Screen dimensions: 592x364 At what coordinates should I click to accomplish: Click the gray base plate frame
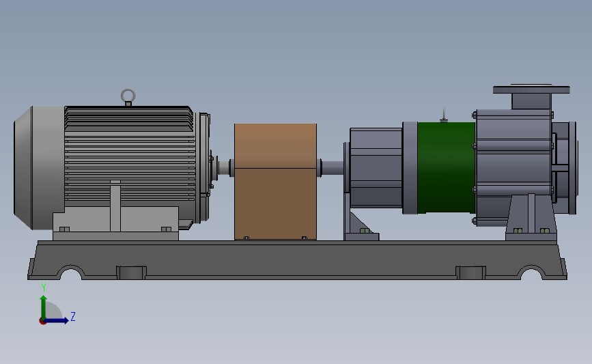pos(297,260)
